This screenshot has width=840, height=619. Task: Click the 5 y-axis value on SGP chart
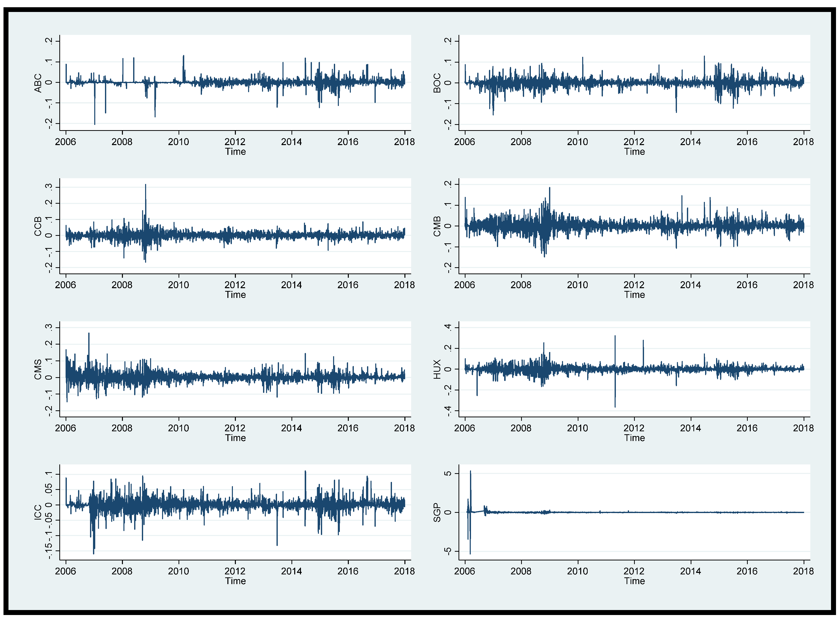[448, 474]
